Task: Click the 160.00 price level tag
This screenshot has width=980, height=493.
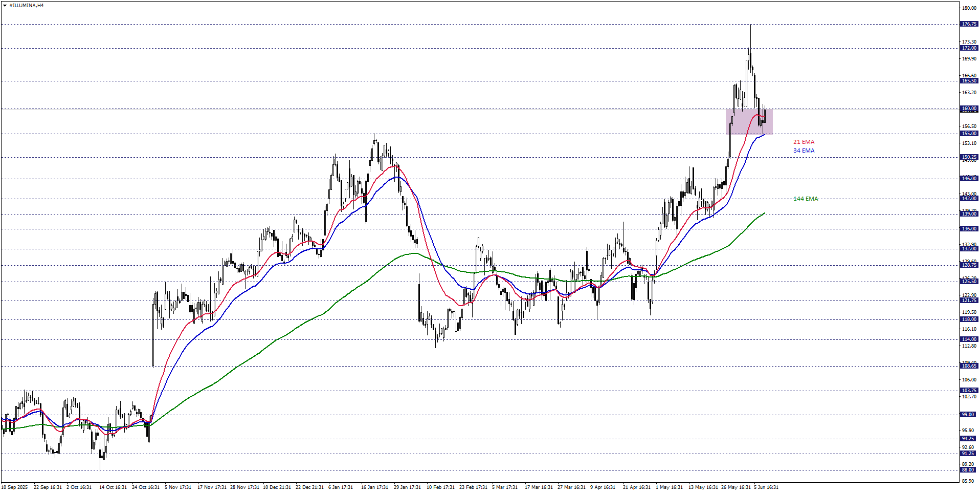Action: (x=969, y=109)
